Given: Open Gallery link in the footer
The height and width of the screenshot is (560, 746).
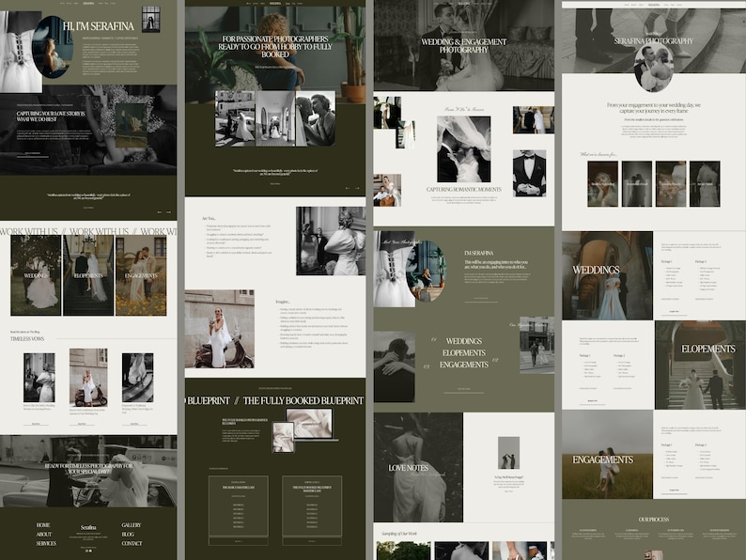Looking at the screenshot, I should [132, 525].
